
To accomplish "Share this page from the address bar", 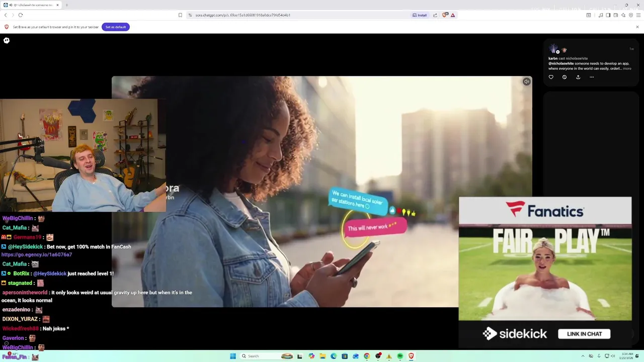I will [435, 15].
